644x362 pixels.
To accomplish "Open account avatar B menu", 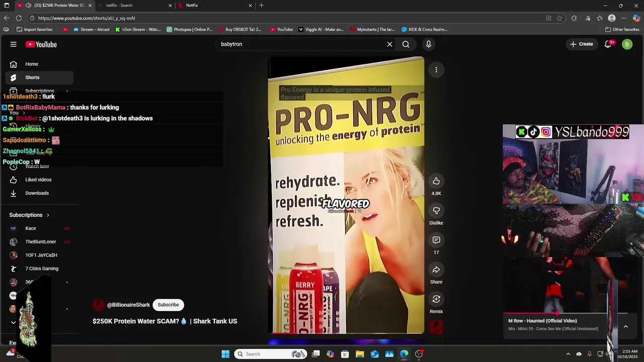I will click(627, 44).
